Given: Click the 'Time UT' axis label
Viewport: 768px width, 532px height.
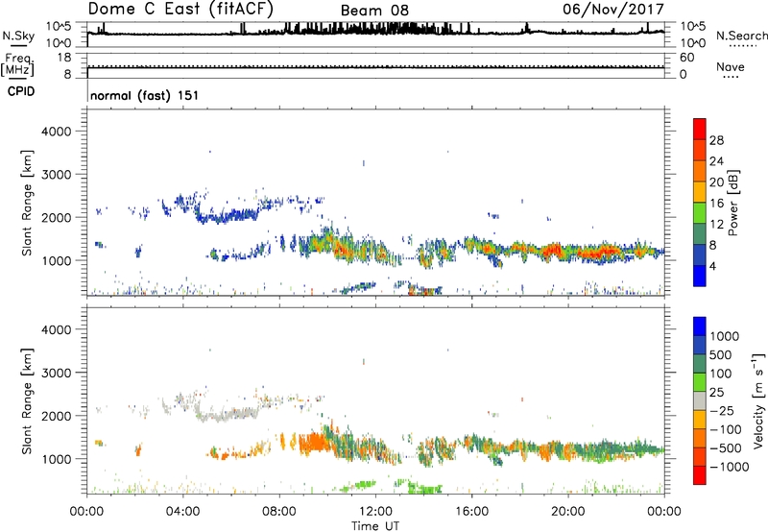Looking at the screenshot, I should pos(375,526).
